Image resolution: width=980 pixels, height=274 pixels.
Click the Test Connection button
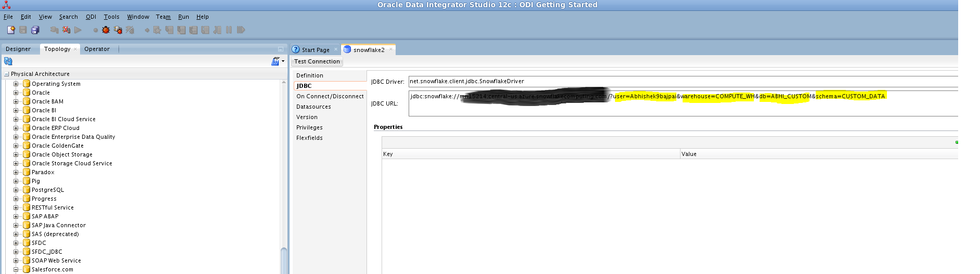[317, 61]
